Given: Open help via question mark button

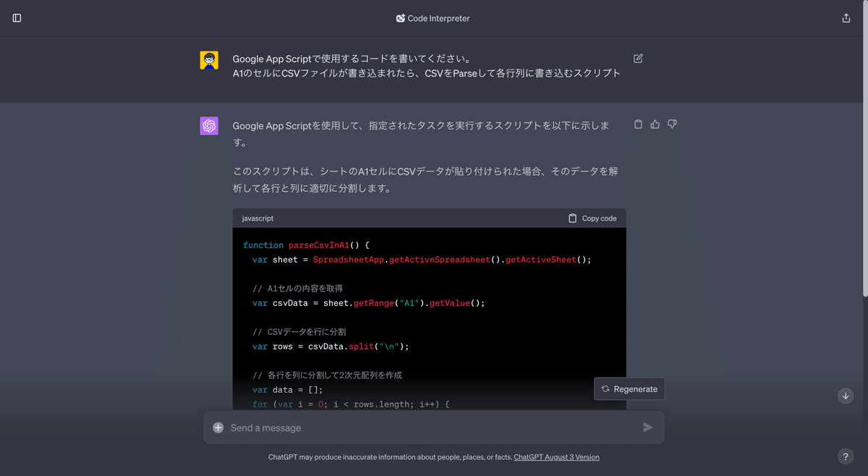Looking at the screenshot, I should (846, 456).
